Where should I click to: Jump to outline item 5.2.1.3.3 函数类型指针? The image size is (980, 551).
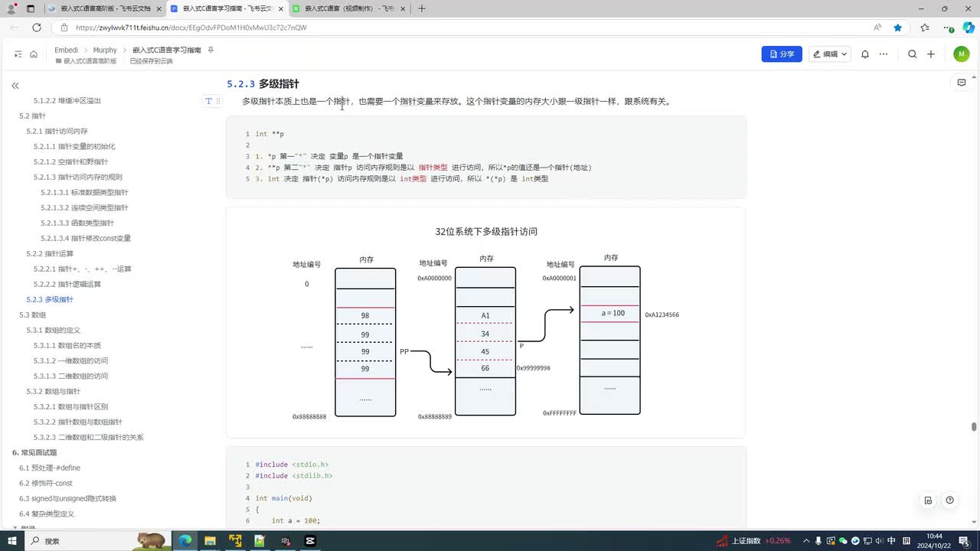coord(77,223)
